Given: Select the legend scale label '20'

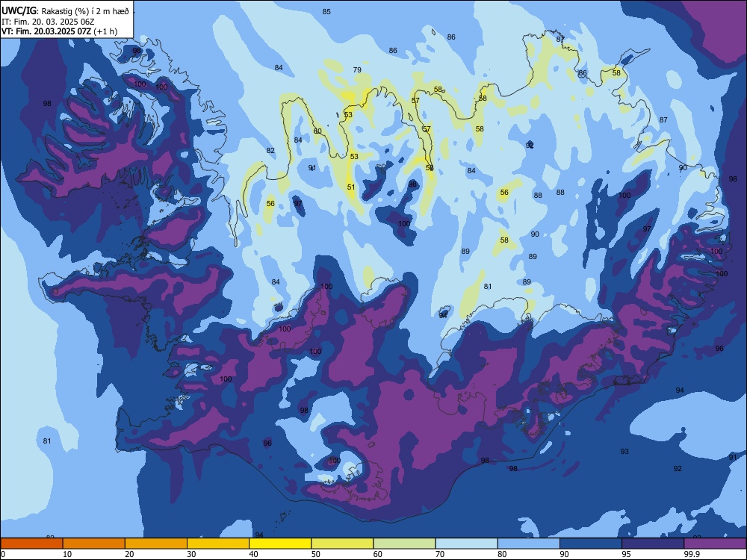Looking at the screenshot, I should pos(129,554).
